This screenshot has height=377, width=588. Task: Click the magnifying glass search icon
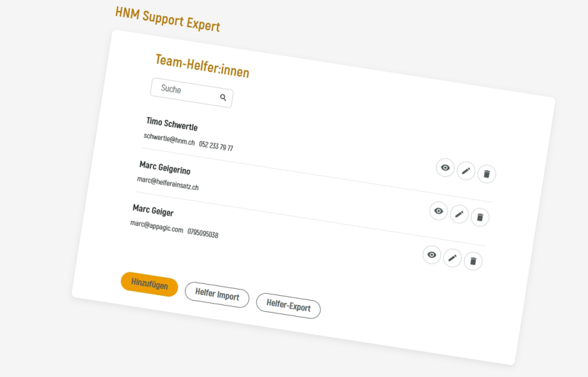(x=223, y=97)
